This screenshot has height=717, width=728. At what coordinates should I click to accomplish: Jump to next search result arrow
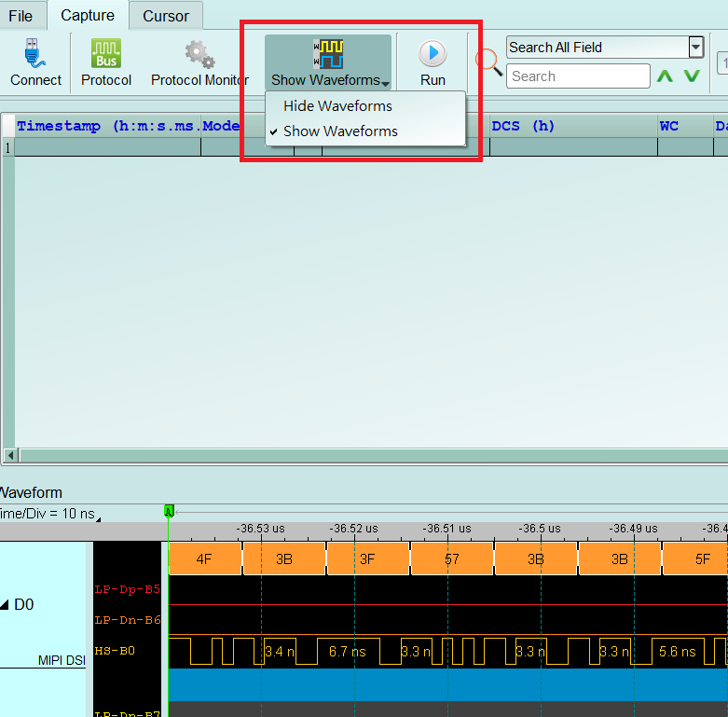tap(692, 76)
